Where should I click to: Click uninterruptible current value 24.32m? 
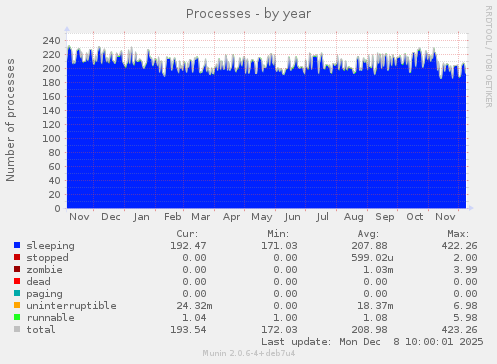pyautogui.click(x=194, y=306)
